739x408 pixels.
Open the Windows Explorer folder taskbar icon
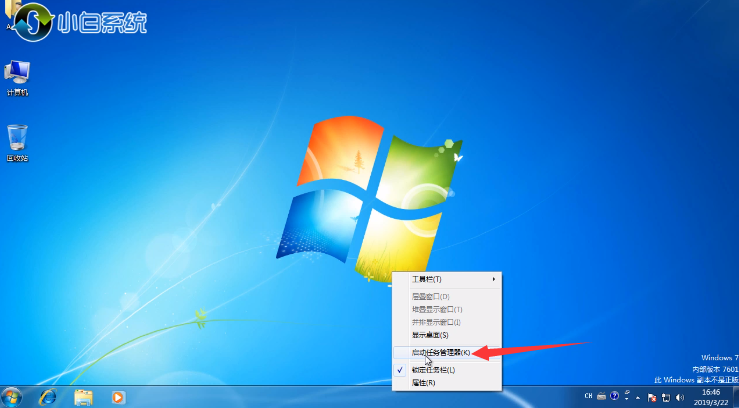(x=83, y=398)
